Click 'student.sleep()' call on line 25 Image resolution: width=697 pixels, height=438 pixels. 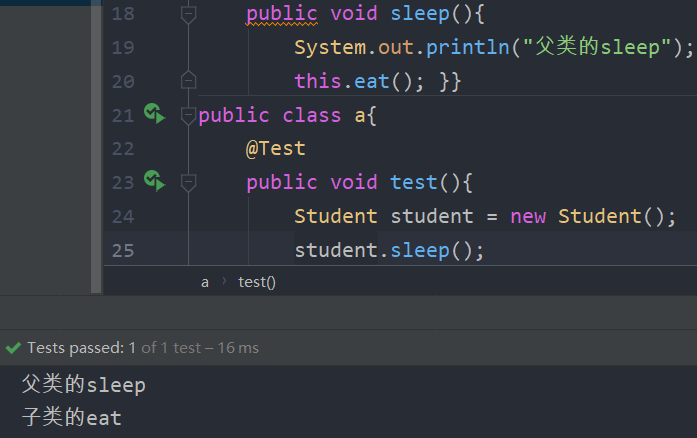389,250
